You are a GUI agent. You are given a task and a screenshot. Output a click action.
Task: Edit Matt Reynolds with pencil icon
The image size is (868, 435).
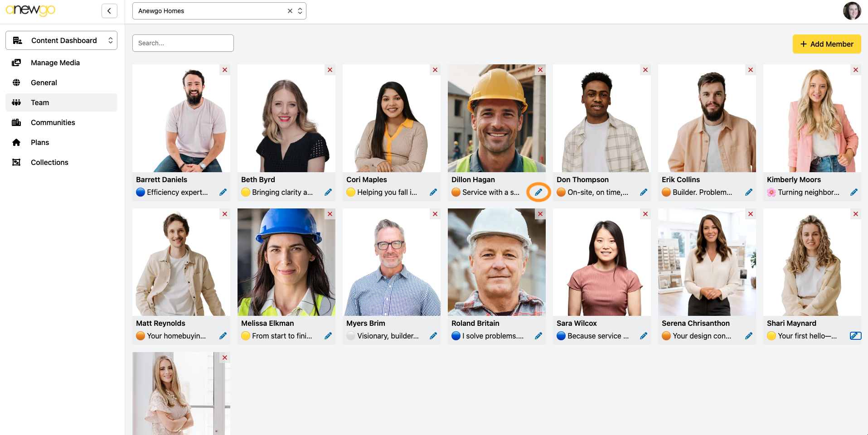pyautogui.click(x=223, y=336)
